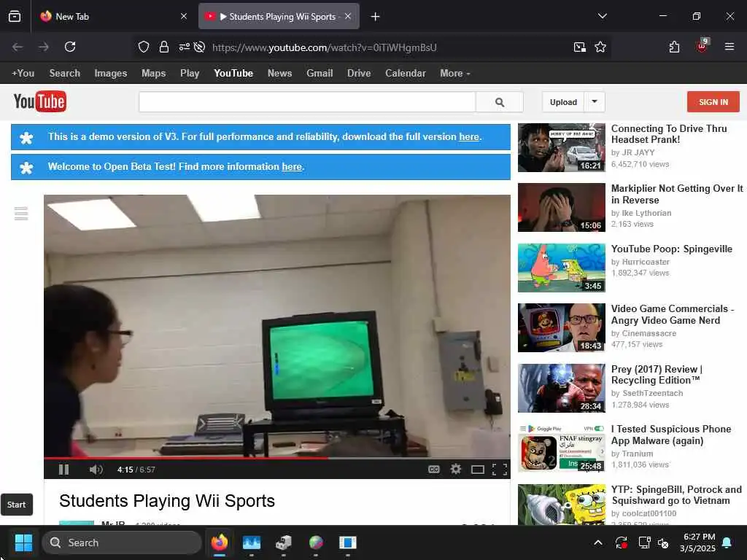Follow the 'here' link in Open Beta banner
The image size is (747, 560).
coord(292,167)
